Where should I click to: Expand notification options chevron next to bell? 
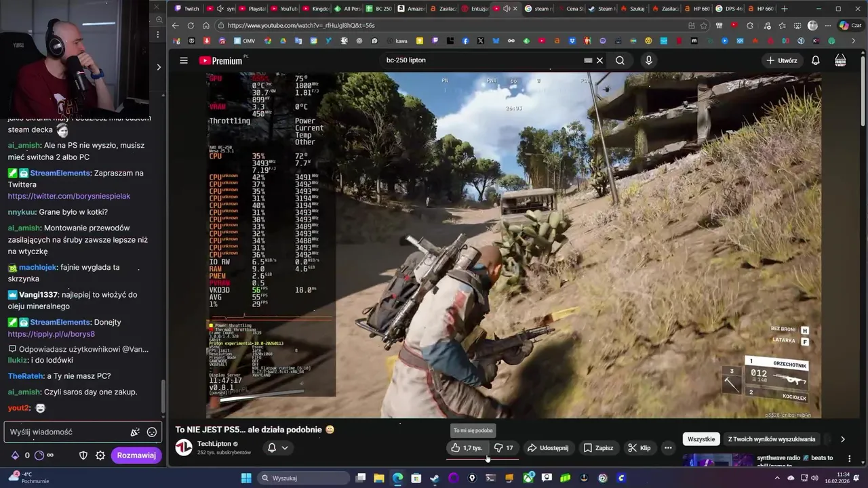click(x=285, y=448)
